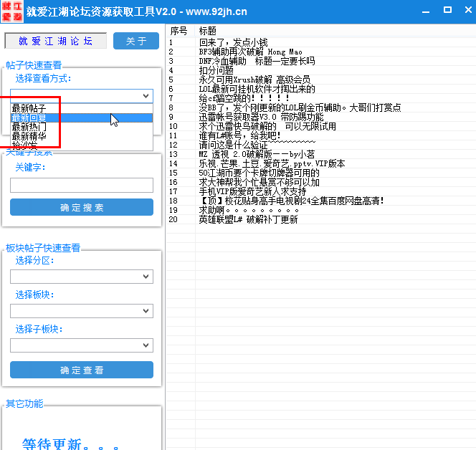Screen dimensions: 476x450
Task: Select row 乐视.芒果.土豆.爱奇艺.pptv.VIP版本
Action: [321, 163]
